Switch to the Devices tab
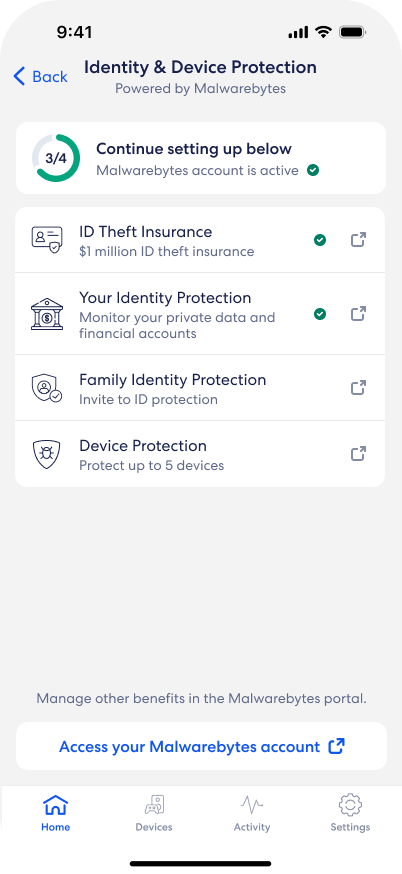The width and height of the screenshot is (402, 874). pos(154,813)
